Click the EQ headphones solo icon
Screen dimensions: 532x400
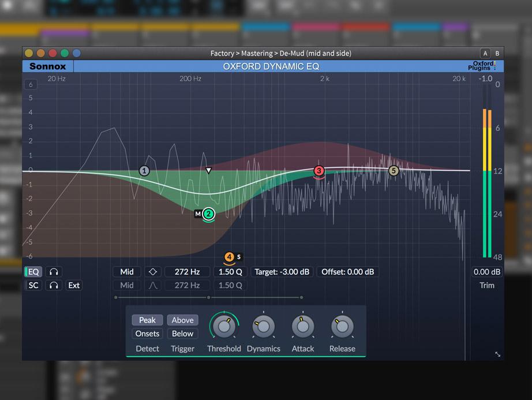pos(54,272)
